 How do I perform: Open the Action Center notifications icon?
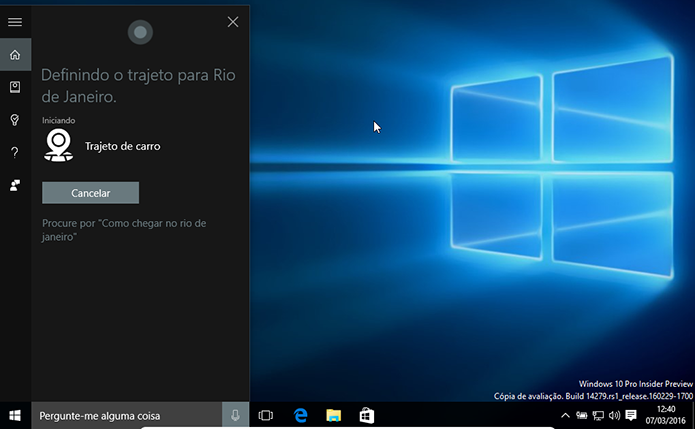[631, 415]
